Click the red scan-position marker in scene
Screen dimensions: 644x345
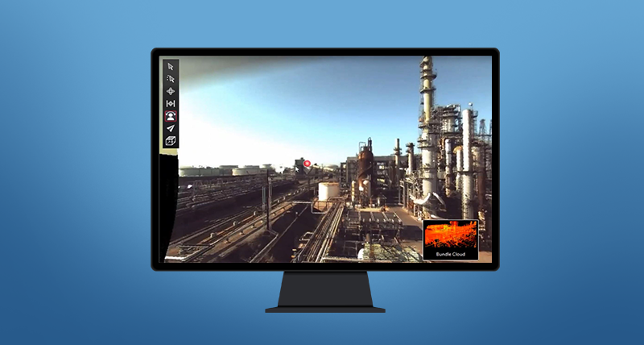coord(307,163)
